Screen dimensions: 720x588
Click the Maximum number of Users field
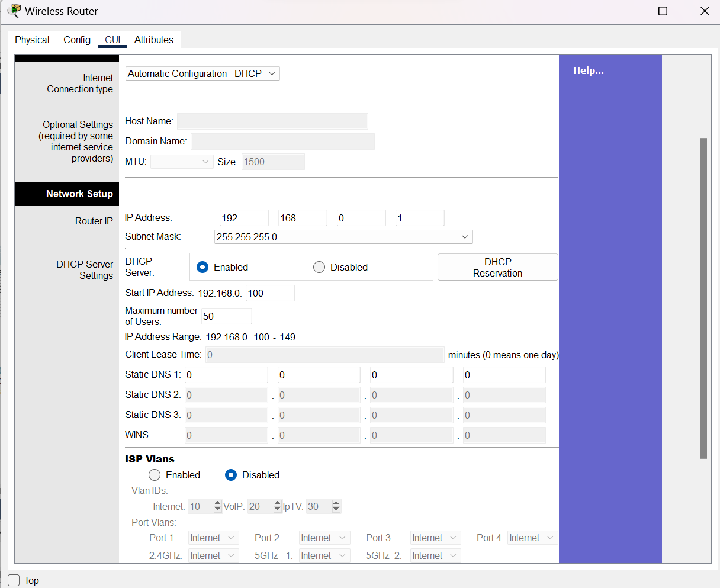tap(226, 316)
